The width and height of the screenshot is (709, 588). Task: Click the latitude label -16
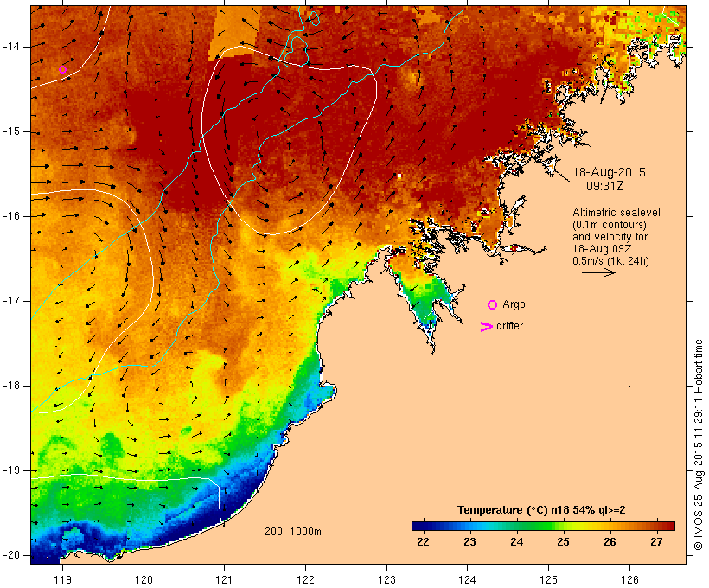[11, 216]
